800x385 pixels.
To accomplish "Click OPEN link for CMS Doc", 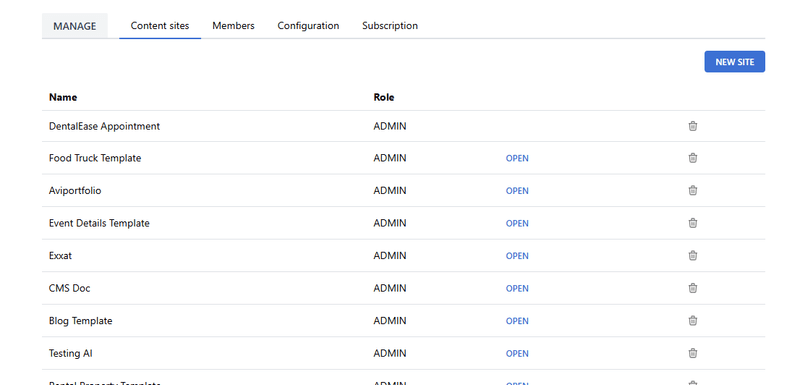I will [x=517, y=289].
